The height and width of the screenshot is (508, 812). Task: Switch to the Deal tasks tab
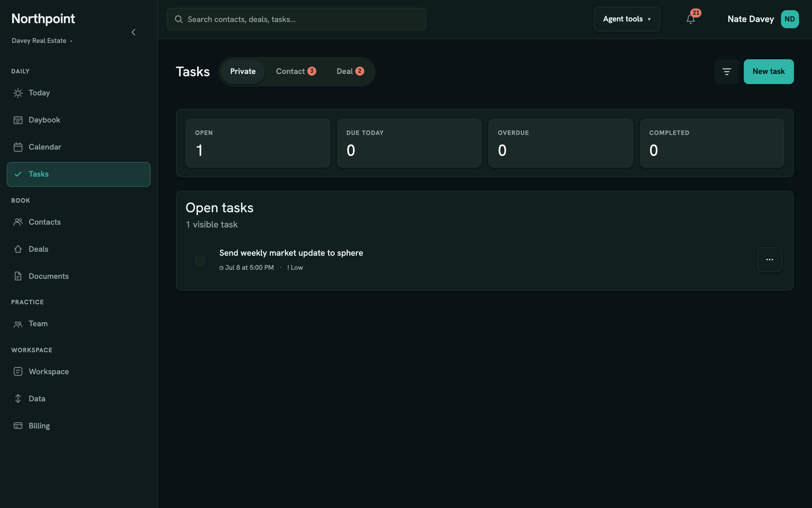(x=350, y=71)
